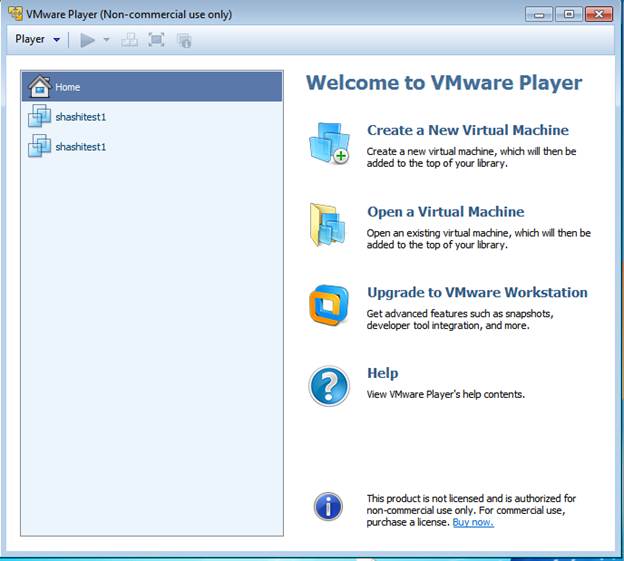Image resolution: width=624 pixels, height=561 pixels.
Task: Click the VMware Workstation orange-blue logo icon
Action: point(329,305)
